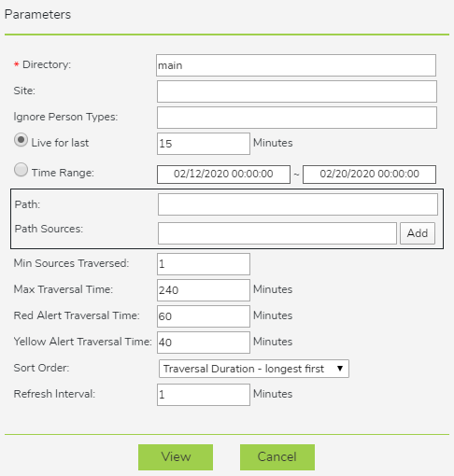454x476 pixels.
Task: Add a path source with Add button
Action: click(x=418, y=233)
